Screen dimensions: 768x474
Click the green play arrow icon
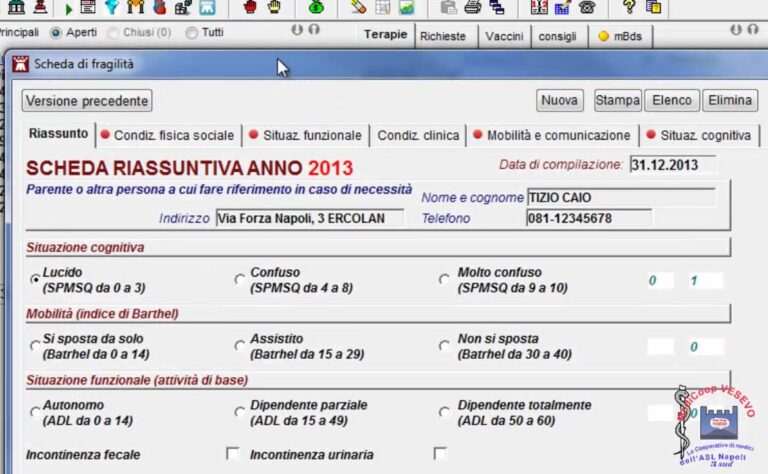pos(69,8)
